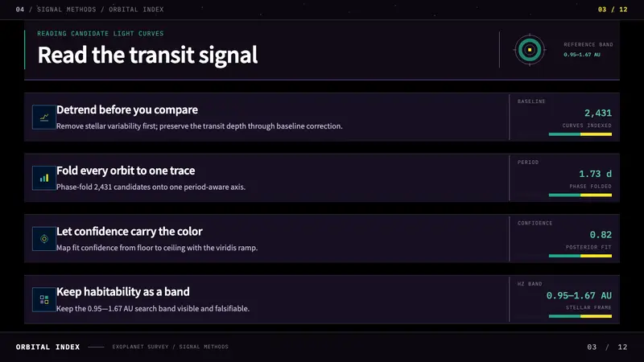The image size is (644, 362).
Task: Click the 03 / 12 page counter in footer
Action: 607,347
